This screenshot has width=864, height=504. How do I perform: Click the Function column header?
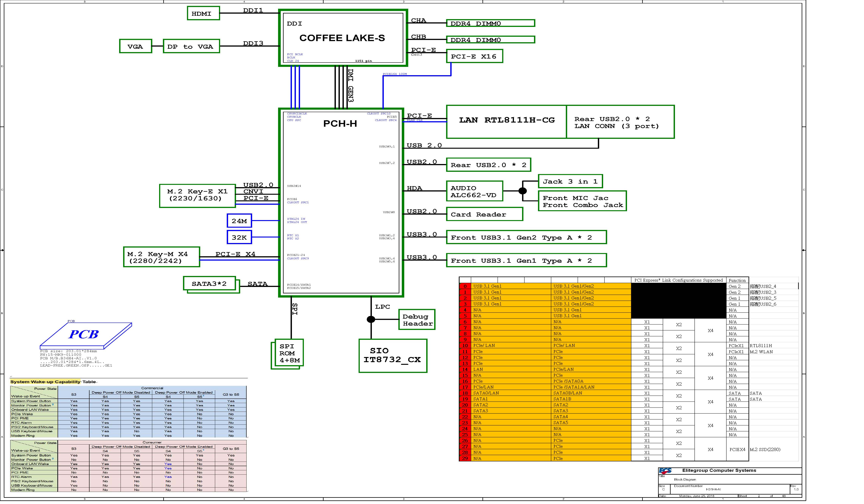[737, 281]
